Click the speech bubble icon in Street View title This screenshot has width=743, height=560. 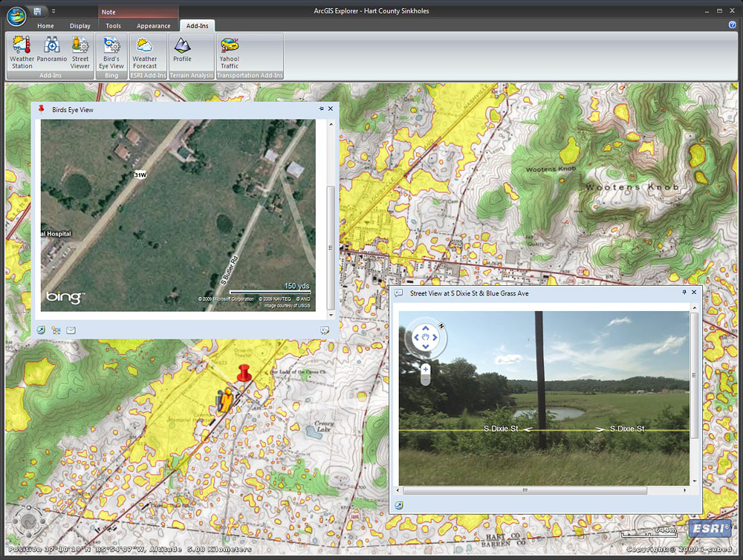click(399, 293)
